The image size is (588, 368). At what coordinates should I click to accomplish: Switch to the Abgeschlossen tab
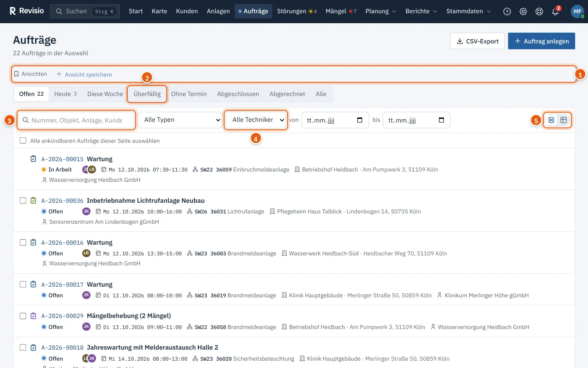point(238,94)
